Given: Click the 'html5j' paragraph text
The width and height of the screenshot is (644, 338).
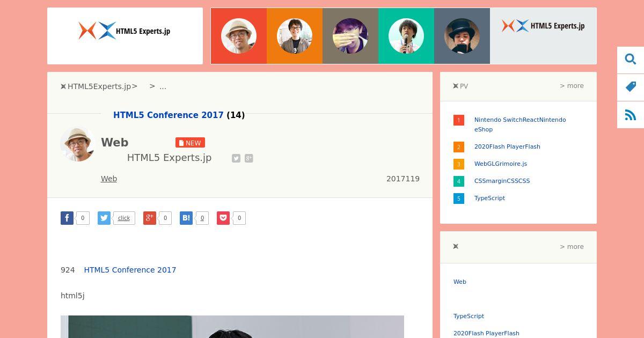Looking at the screenshot, I should pyautogui.click(x=72, y=296).
